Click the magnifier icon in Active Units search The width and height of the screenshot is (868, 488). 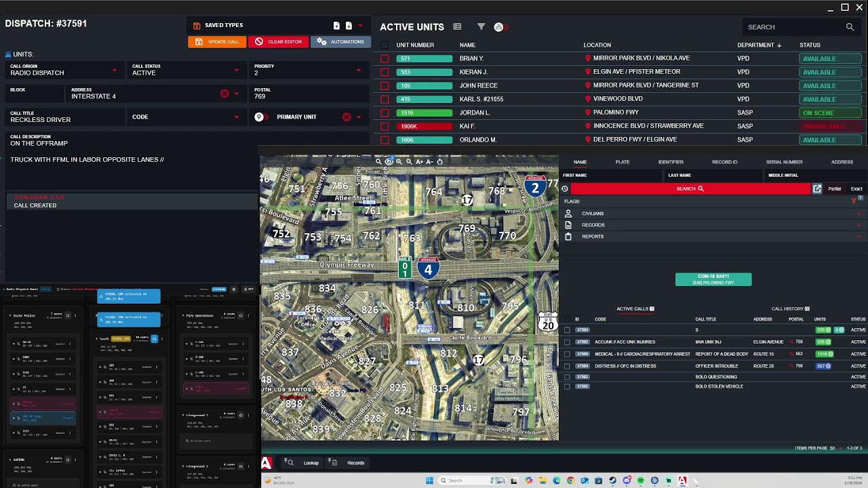point(850,27)
